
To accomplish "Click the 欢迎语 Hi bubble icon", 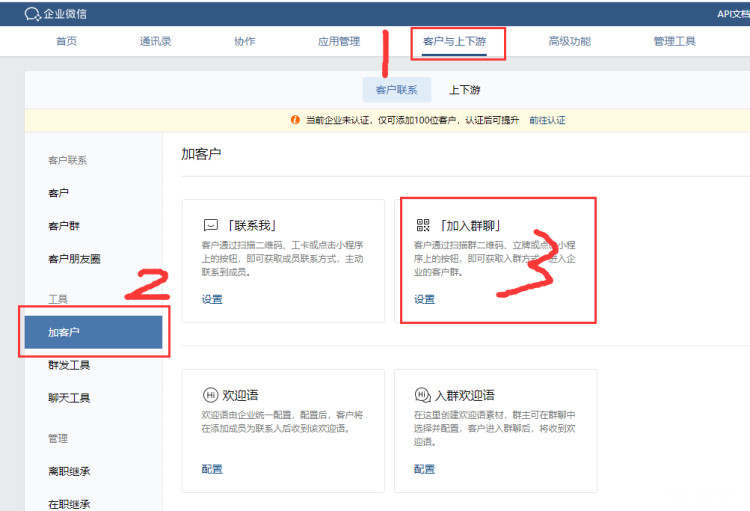I will coord(211,395).
